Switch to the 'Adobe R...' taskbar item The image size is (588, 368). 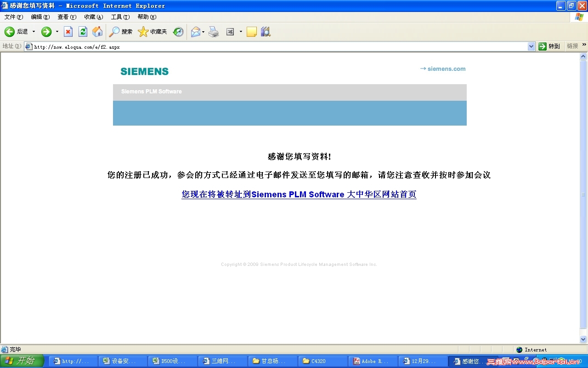(374, 361)
